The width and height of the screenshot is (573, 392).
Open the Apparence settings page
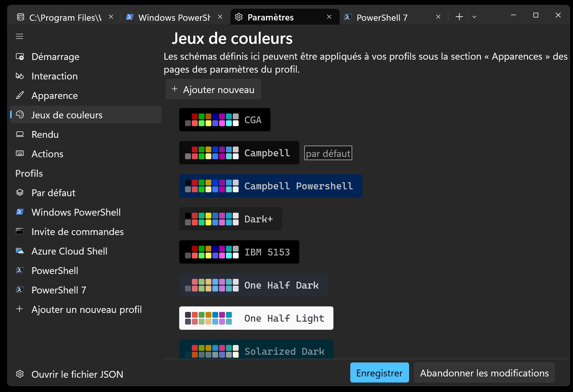point(86,96)
